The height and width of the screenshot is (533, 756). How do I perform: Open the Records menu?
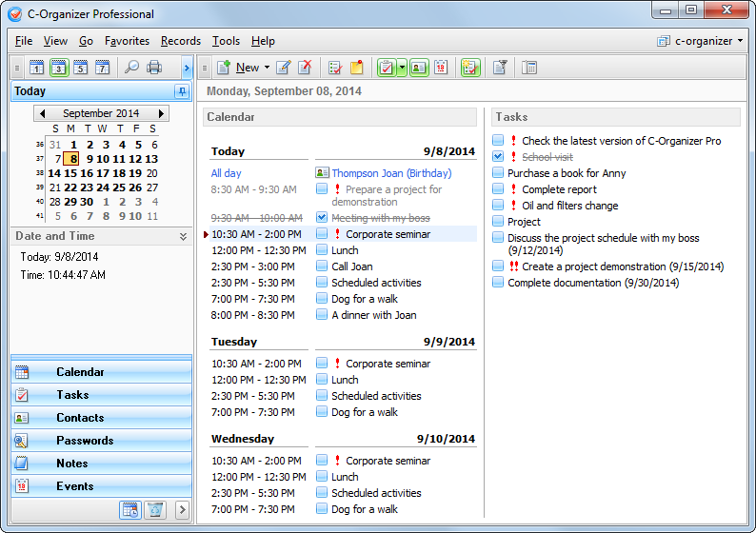(181, 41)
